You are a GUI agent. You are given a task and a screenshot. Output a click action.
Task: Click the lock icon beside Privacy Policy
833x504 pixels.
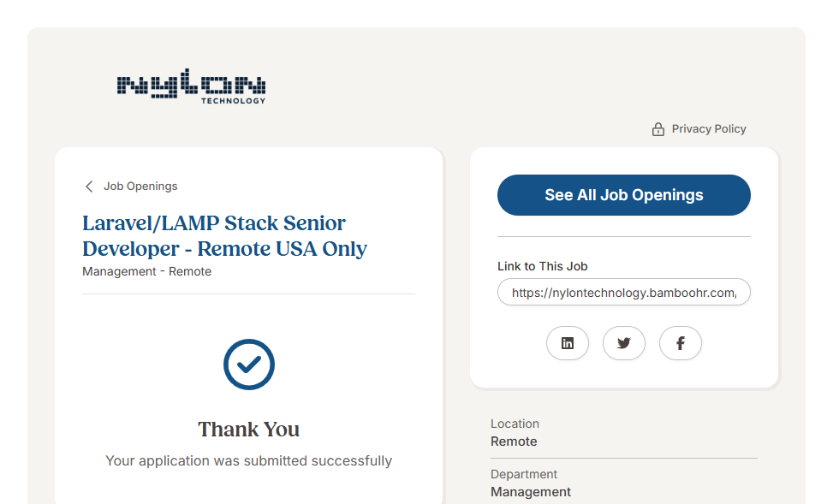pos(657,129)
